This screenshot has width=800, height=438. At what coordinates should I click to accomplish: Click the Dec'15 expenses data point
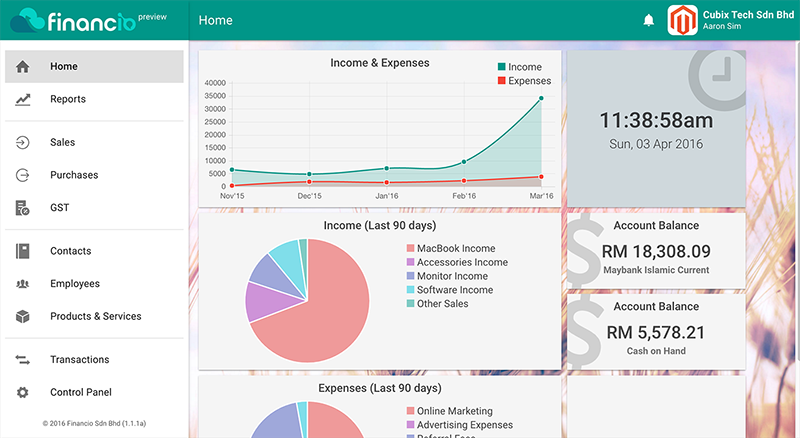pos(309,182)
